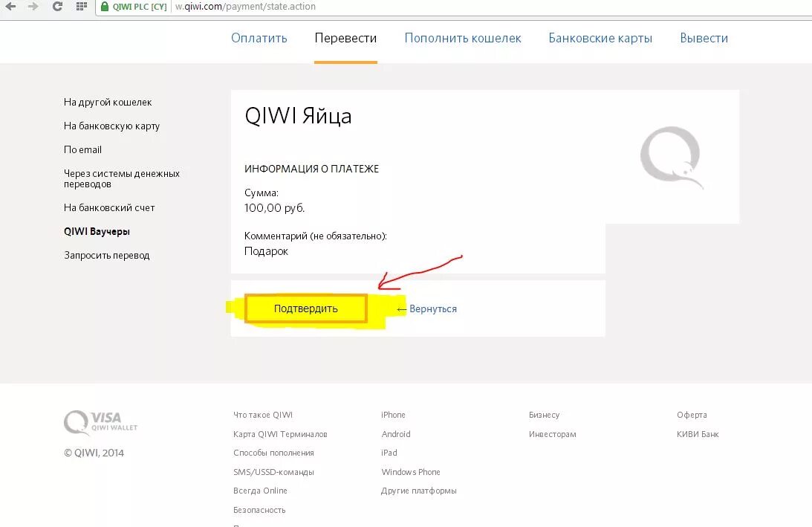812x527 pixels.
Task: Open the Оплатить tab
Action: 259,39
